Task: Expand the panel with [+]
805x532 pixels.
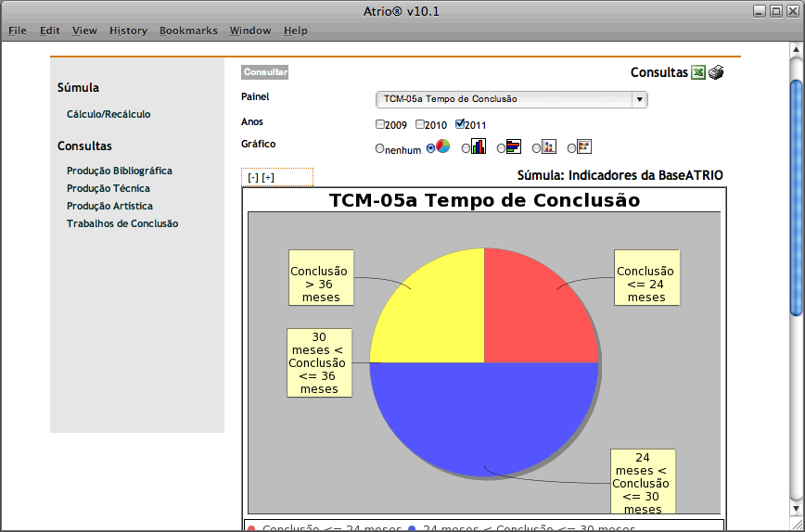Action: (x=268, y=177)
